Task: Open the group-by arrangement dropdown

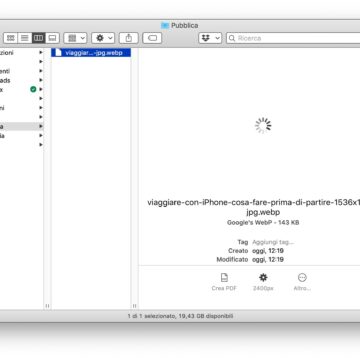Action: (75, 38)
